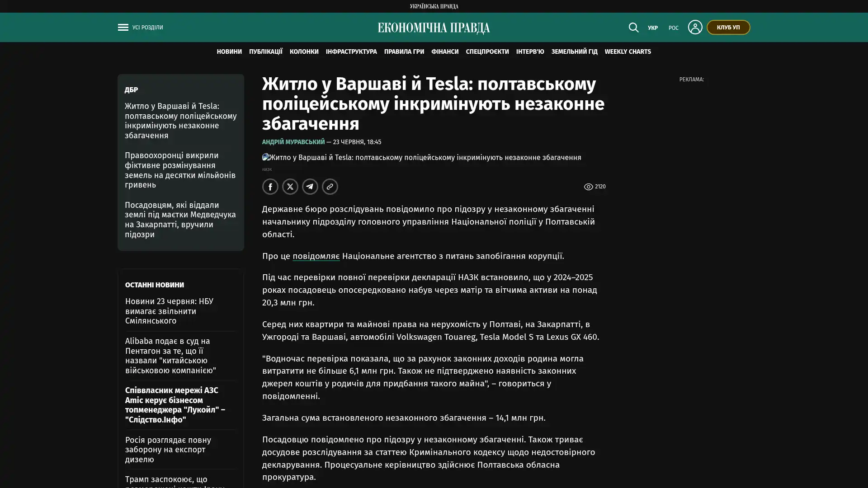Open author page of Андрій Муравський
The height and width of the screenshot is (488, 868).
293,142
